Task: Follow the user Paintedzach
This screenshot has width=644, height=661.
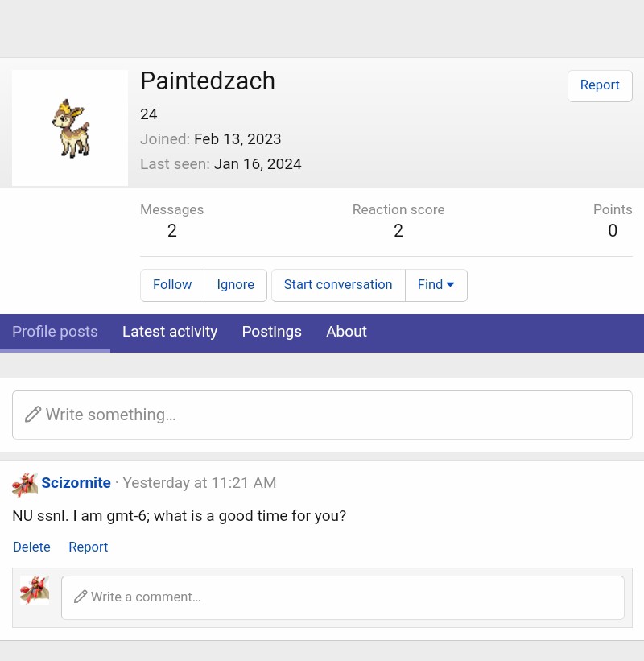Action: (x=172, y=285)
